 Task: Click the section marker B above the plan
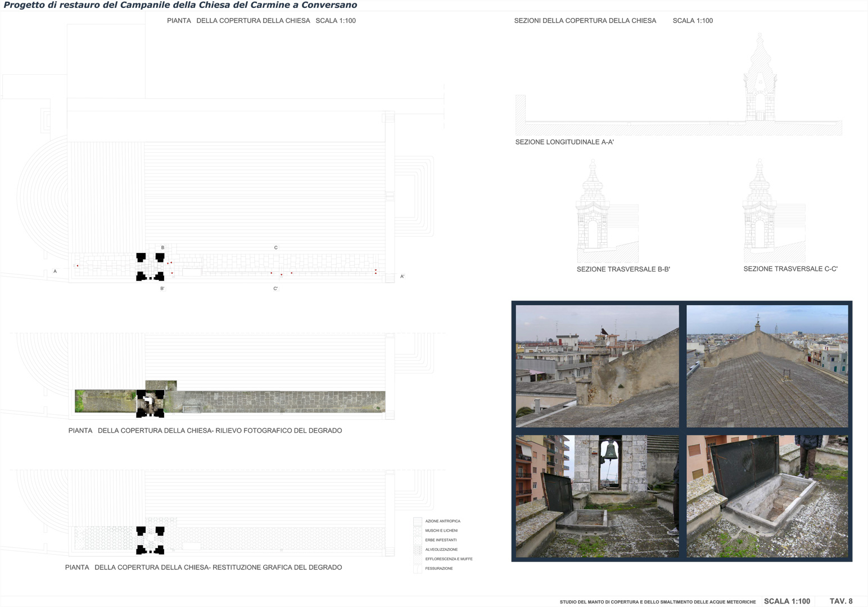[x=163, y=248]
